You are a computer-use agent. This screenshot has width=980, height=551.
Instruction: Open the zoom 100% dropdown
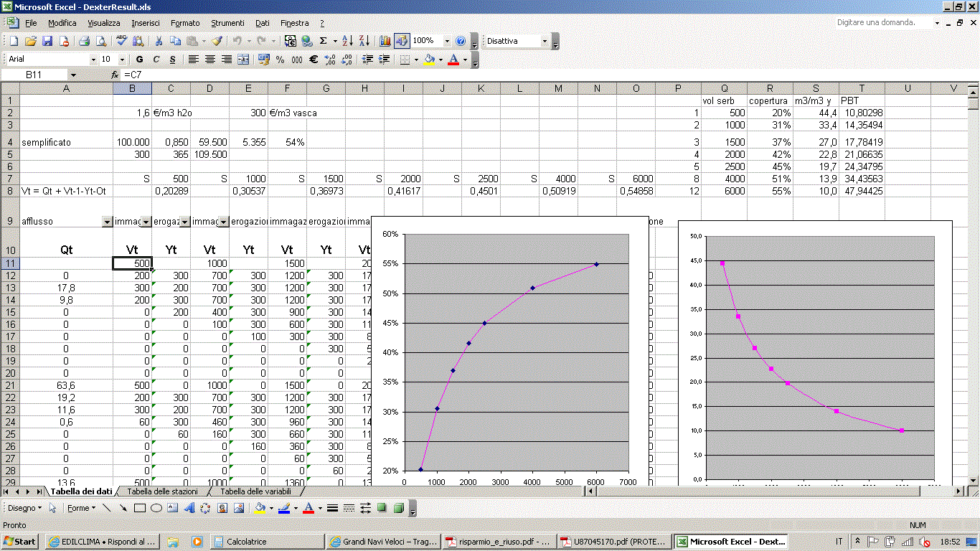coord(447,41)
